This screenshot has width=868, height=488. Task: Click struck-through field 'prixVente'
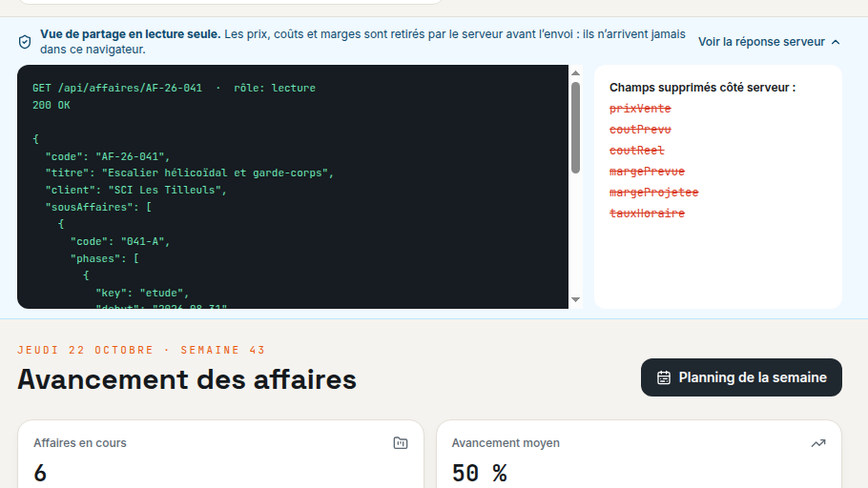[x=640, y=109]
